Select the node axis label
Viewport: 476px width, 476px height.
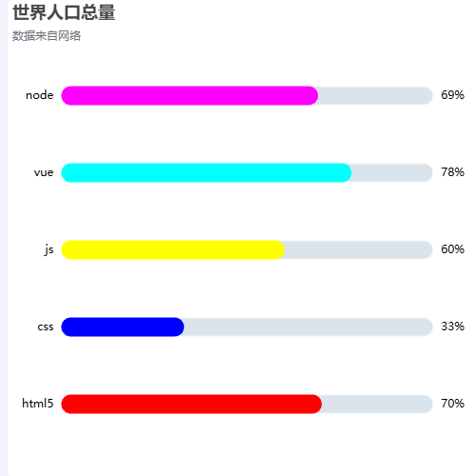40,95
